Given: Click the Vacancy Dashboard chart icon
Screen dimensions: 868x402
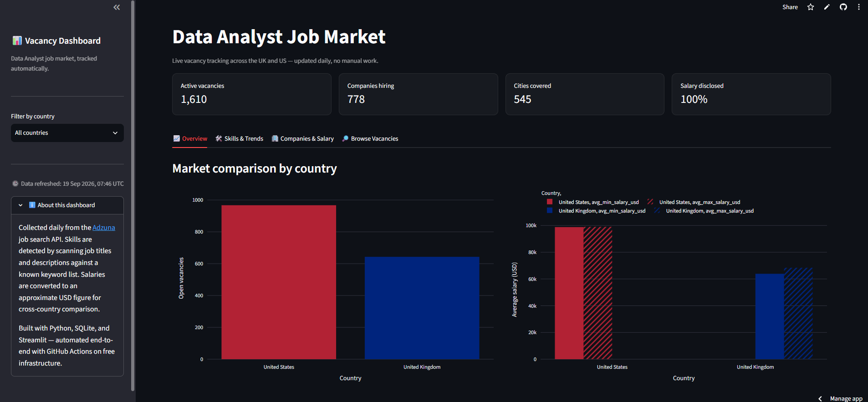Looking at the screenshot, I should point(17,41).
